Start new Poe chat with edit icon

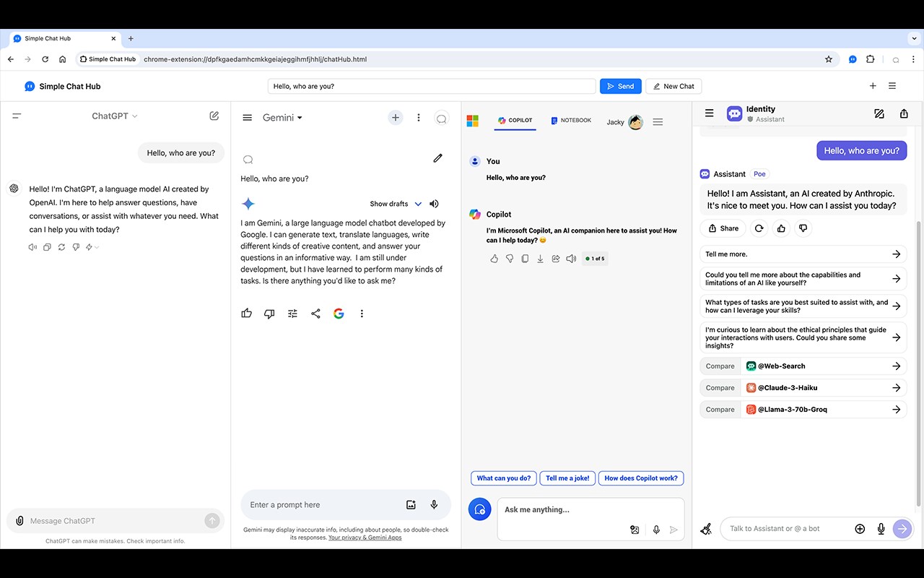point(879,113)
